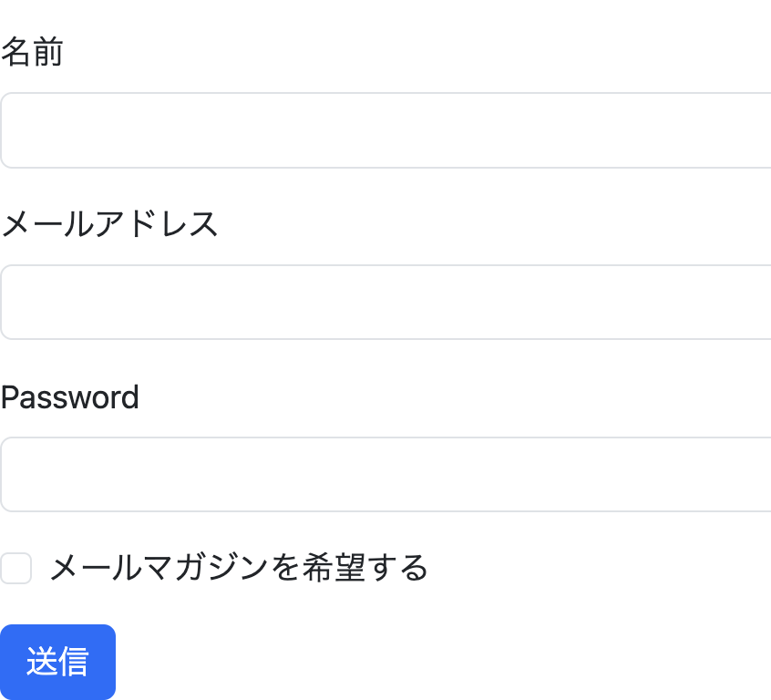This screenshot has height=700, width=771.
Task: Toggle the box beside メールマガジンを希望する
Action: coord(16,568)
